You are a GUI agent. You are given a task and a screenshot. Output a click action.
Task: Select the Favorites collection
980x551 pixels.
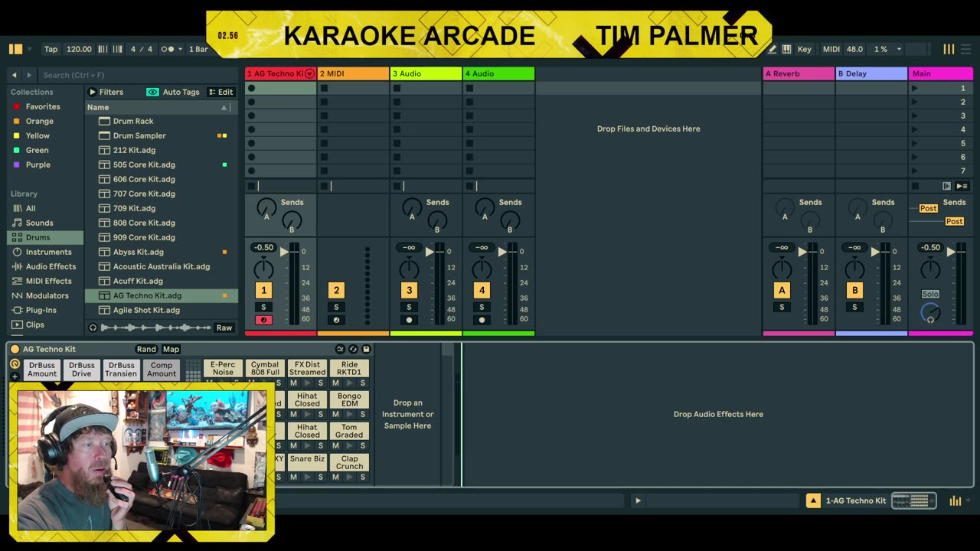43,106
